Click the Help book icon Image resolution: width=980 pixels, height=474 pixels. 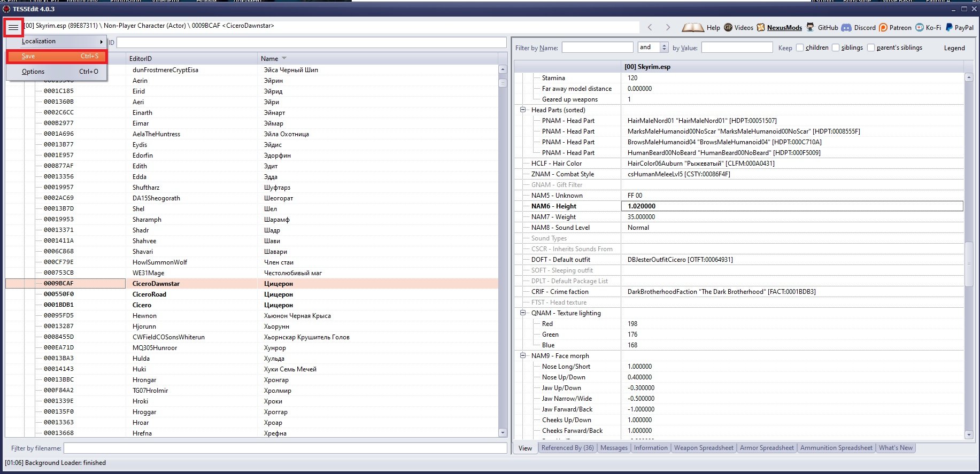[692, 28]
